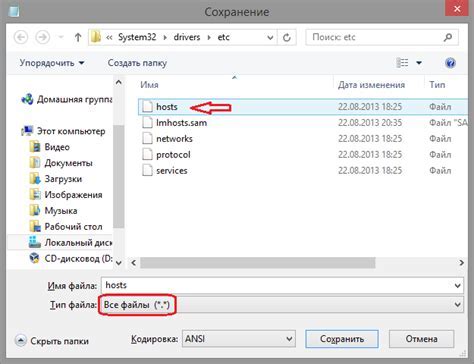This screenshot has width=474, height=364.
Task: Change view with the view icon
Action: (x=402, y=63)
